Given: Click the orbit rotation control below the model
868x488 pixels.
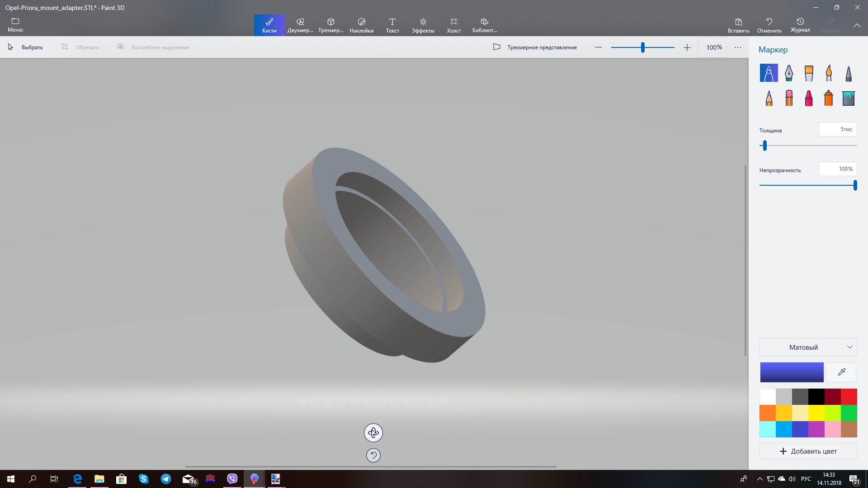Looking at the screenshot, I should click(373, 433).
